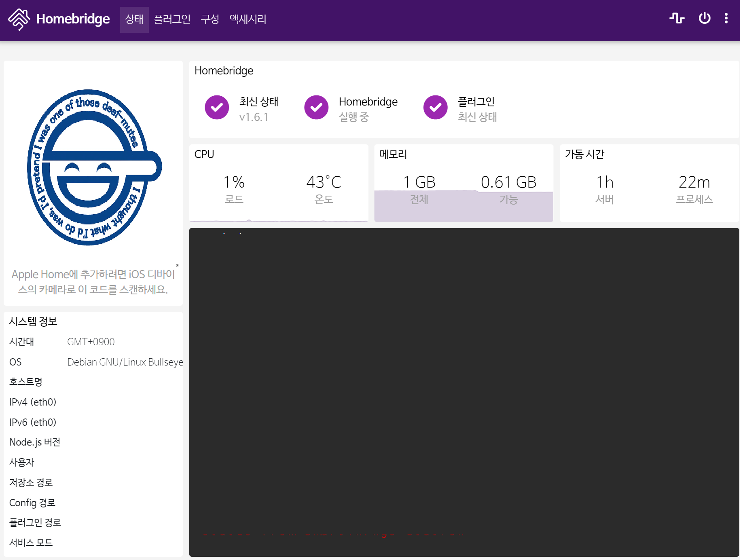Click the restart power icon
This screenshot has width=745, height=560.
click(x=705, y=18)
